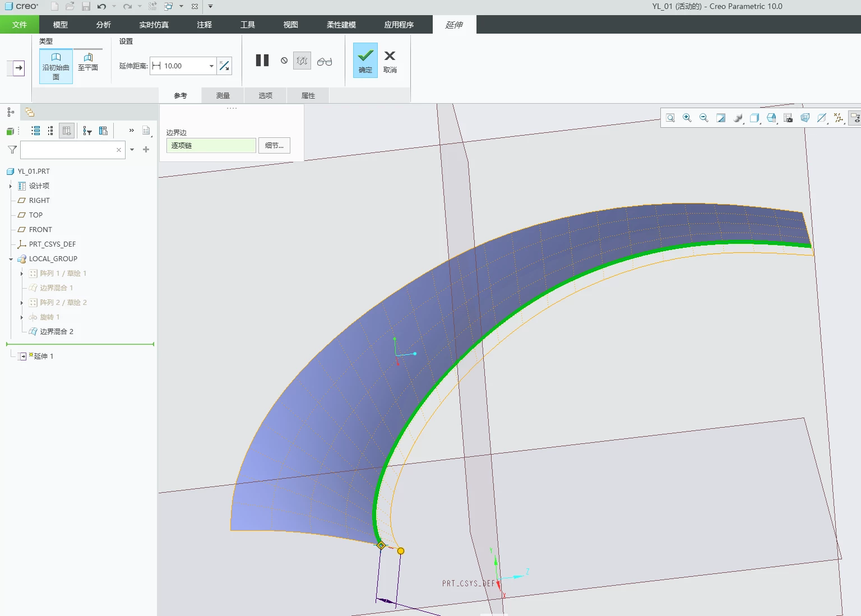The height and width of the screenshot is (616, 861).
Task: Switch to the layer tree tab icon
Action: click(30, 112)
